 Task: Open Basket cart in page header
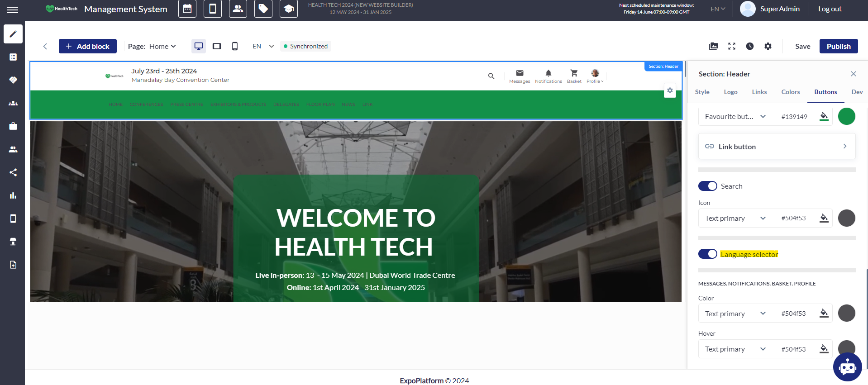tap(574, 76)
